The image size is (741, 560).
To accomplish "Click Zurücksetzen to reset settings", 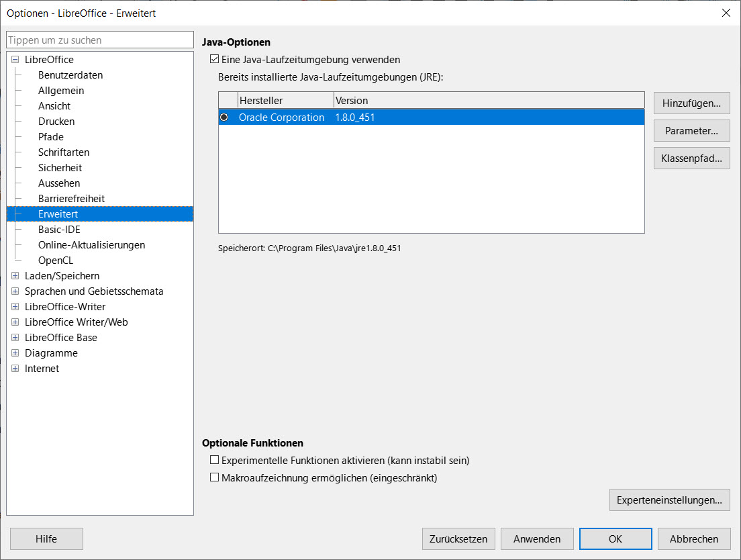I will (x=458, y=539).
